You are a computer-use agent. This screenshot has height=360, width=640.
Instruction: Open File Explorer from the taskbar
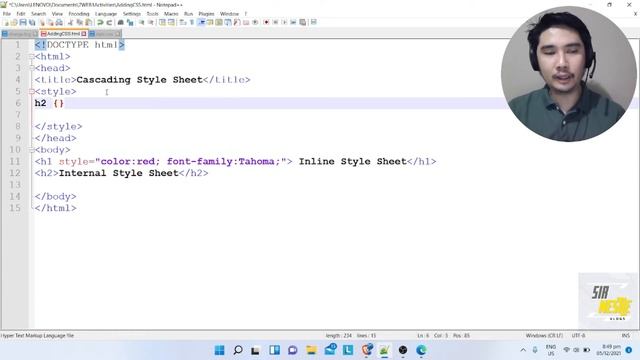(311, 350)
